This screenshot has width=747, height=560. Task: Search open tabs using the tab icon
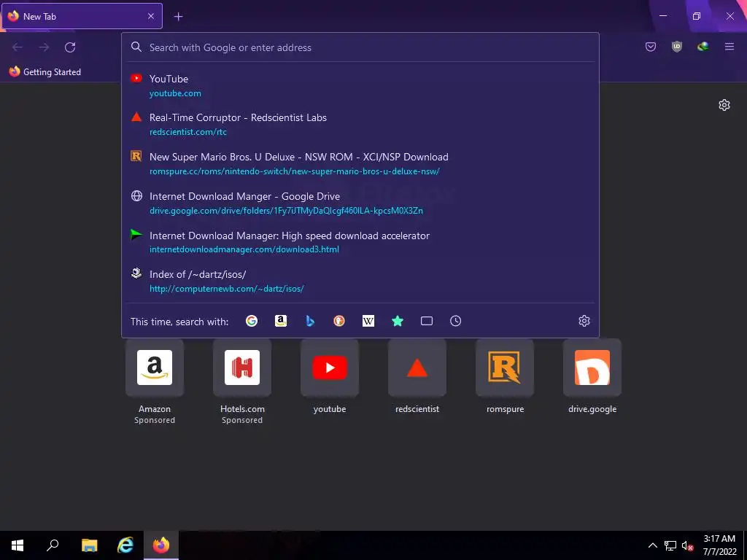pyautogui.click(x=427, y=321)
